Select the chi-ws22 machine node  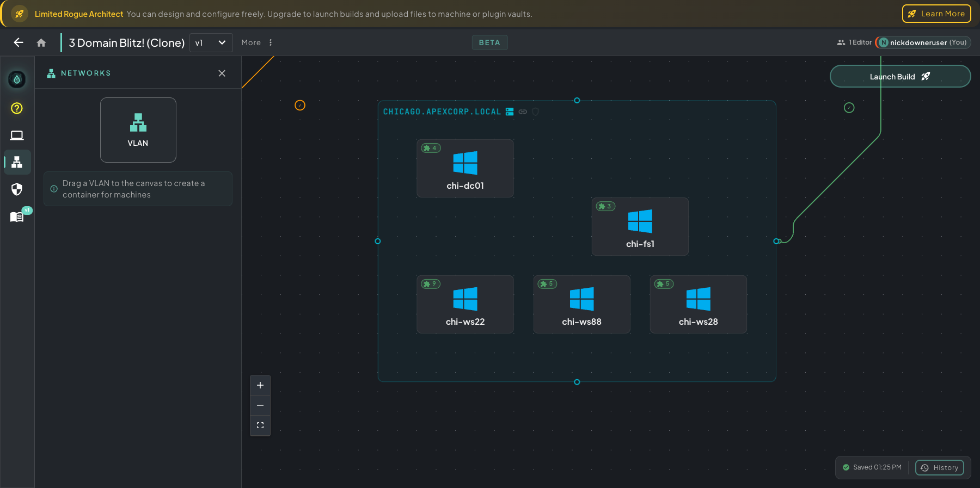click(x=465, y=304)
